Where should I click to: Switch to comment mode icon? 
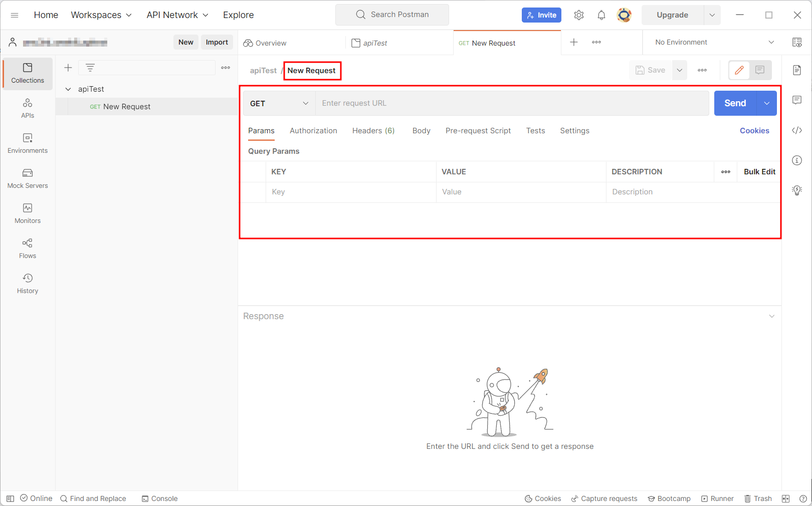[760, 70]
